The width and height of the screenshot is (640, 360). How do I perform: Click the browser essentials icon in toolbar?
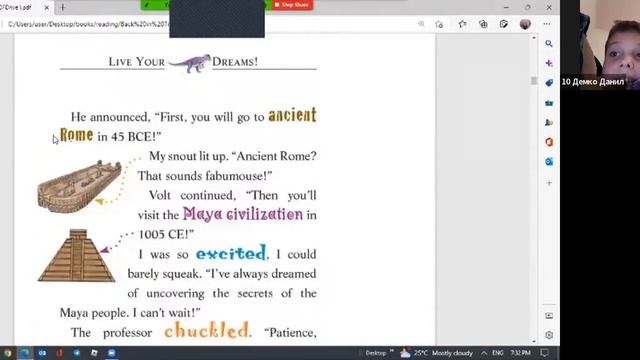[x=504, y=24]
